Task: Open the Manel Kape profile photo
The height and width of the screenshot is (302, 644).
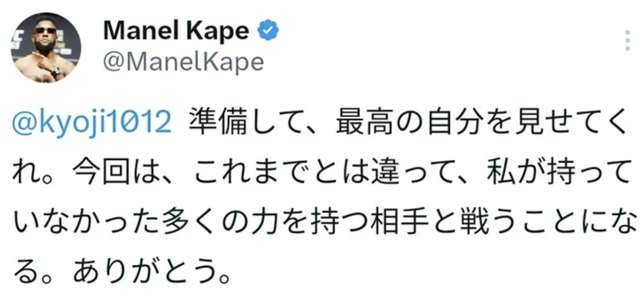Action: 45,48
